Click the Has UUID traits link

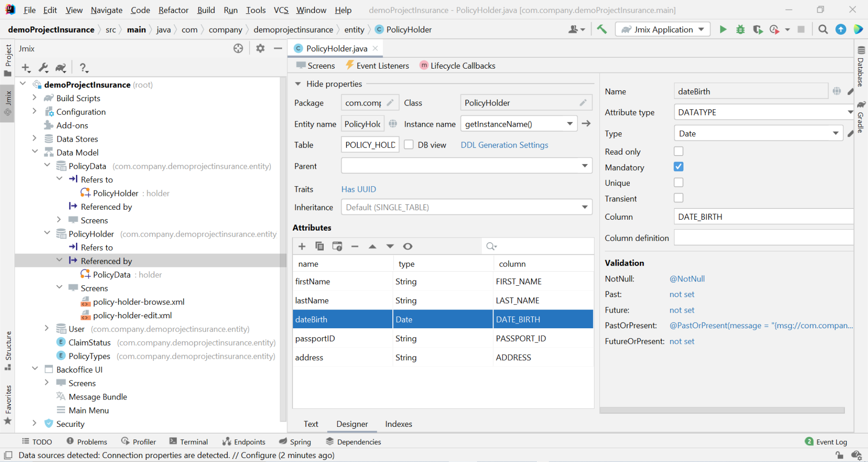coord(358,189)
